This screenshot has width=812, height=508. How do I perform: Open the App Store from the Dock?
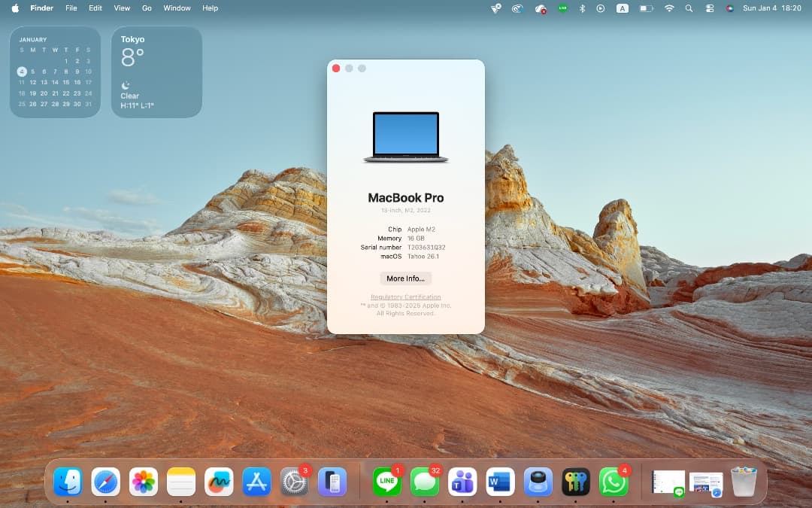256,482
